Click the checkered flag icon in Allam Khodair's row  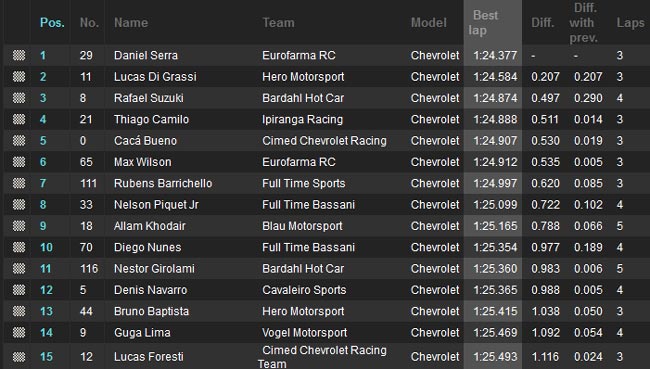coord(19,226)
